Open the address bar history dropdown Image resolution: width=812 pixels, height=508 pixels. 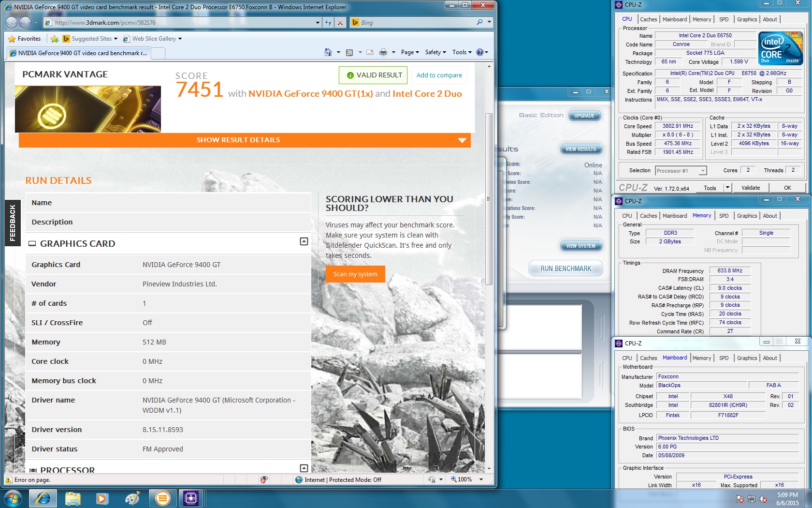[x=318, y=22]
